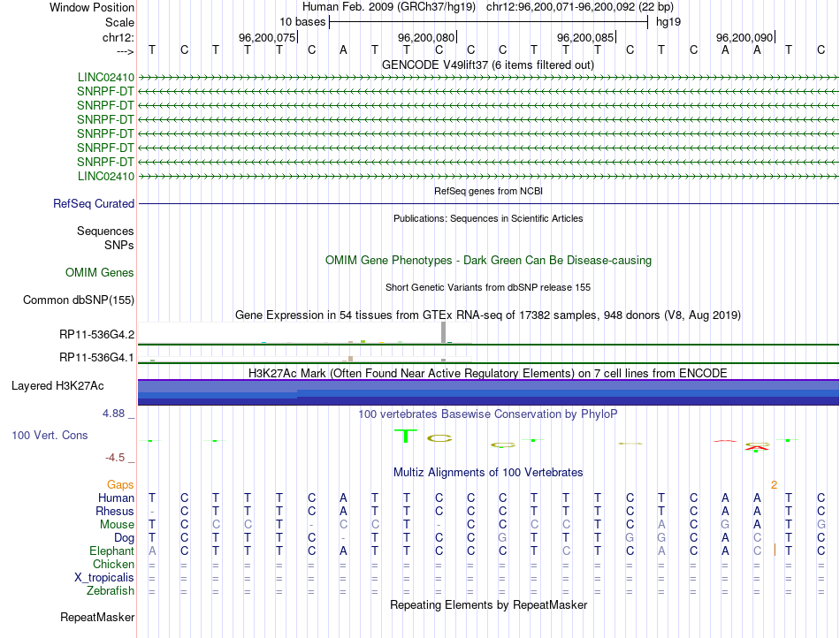Open the OMIM Gene Phenotypes track title
The height and width of the screenshot is (638, 840).
click(x=488, y=260)
